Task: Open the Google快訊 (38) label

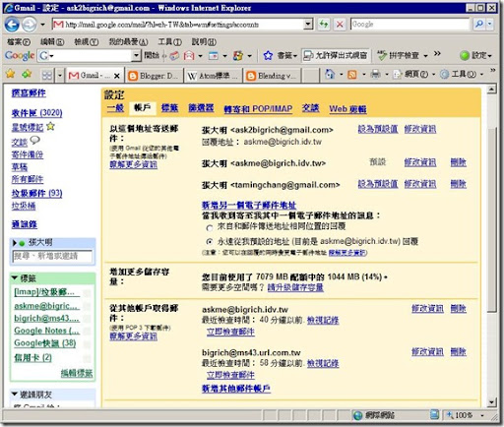Action: pyautogui.click(x=45, y=343)
